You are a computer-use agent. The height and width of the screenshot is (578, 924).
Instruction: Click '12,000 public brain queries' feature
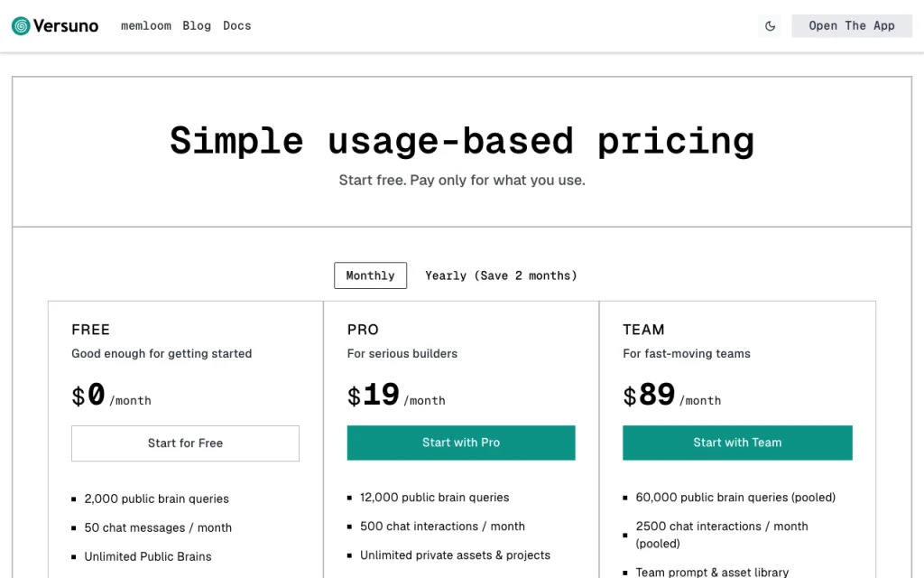pyautogui.click(x=434, y=498)
